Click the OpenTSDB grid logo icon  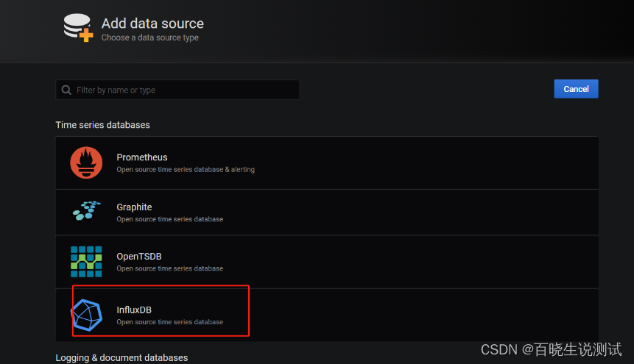(x=86, y=261)
